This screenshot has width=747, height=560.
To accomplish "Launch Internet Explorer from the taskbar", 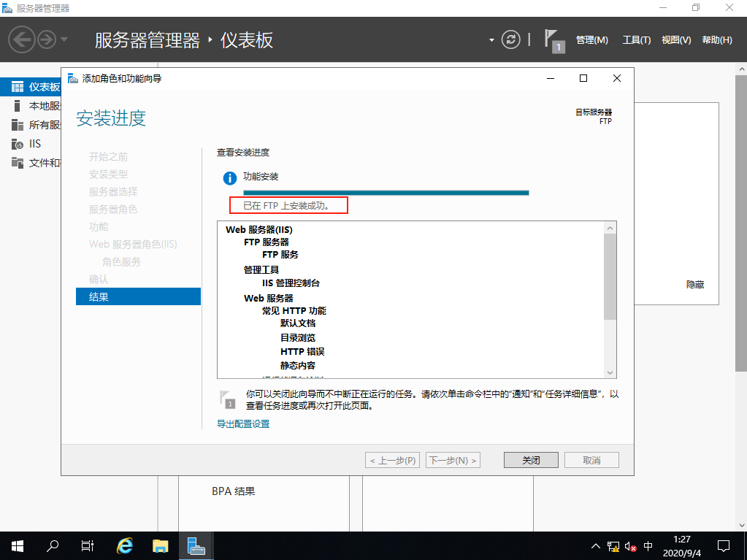I will pos(125,545).
